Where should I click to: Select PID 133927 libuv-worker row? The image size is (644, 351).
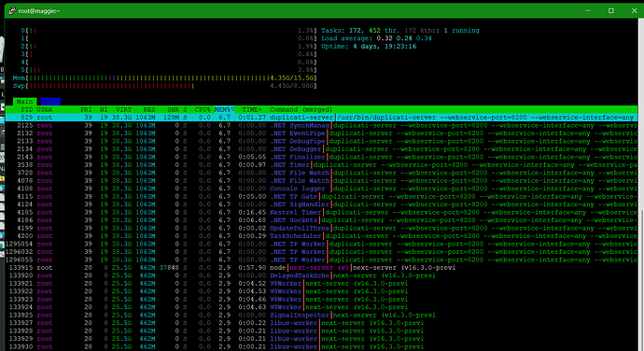[x=321, y=323]
